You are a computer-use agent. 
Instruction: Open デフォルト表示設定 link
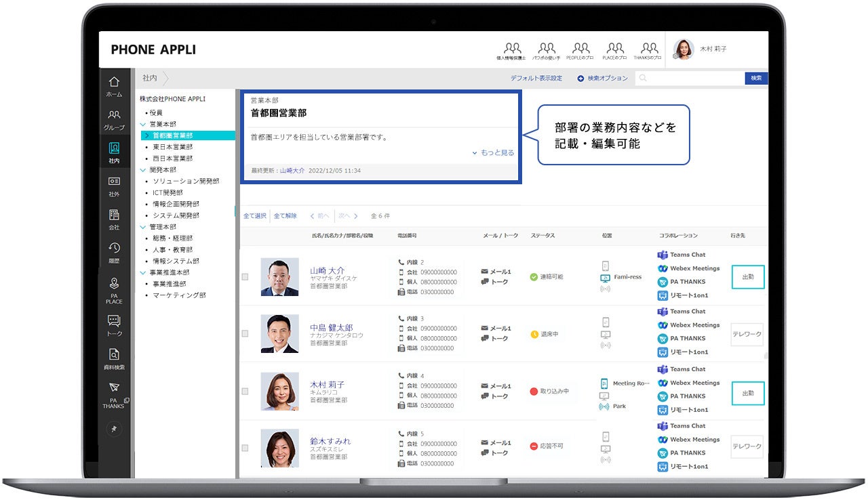pos(536,79)
